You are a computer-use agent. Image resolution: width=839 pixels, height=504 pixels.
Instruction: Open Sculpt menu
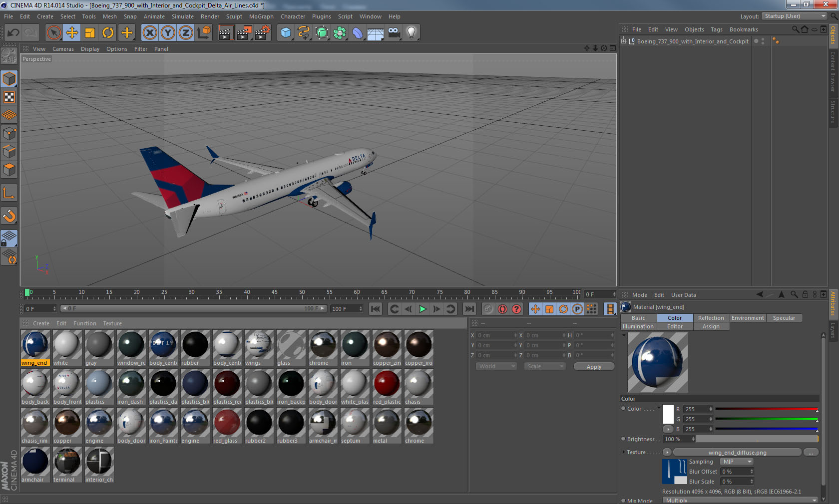234,16
